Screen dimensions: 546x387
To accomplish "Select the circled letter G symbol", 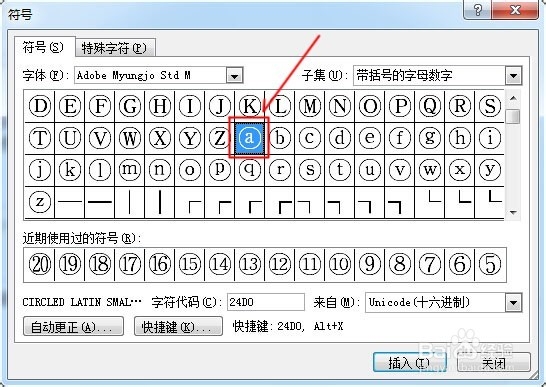I will tap(130, 106).
